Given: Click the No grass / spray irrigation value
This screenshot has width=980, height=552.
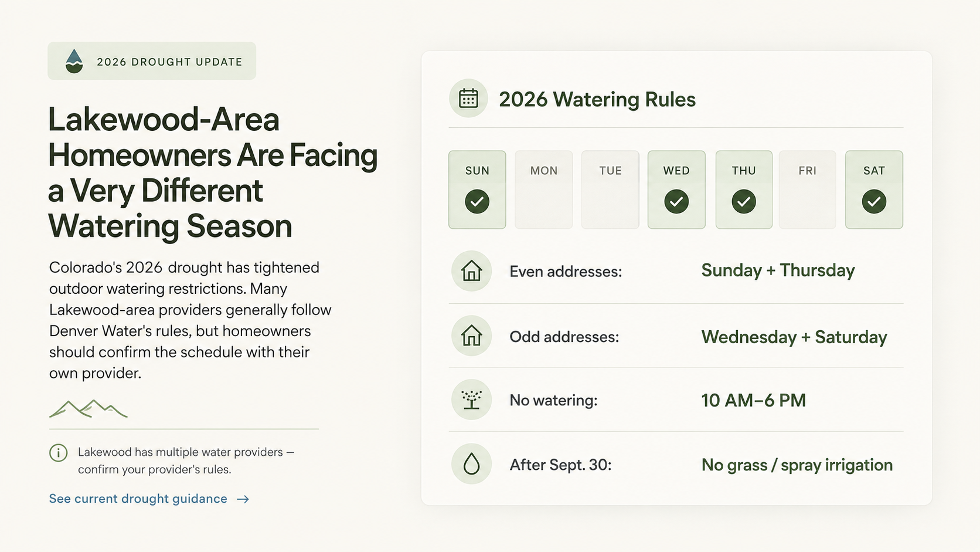Looking at the screenshot, I should (x=797, y=465).
